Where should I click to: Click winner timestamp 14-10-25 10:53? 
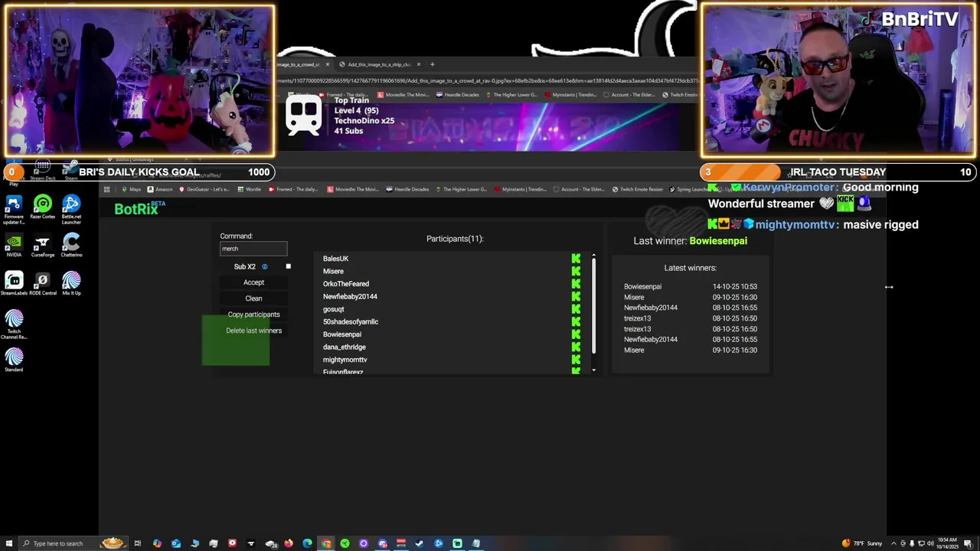pyautogui.click(x=735, y=287)
